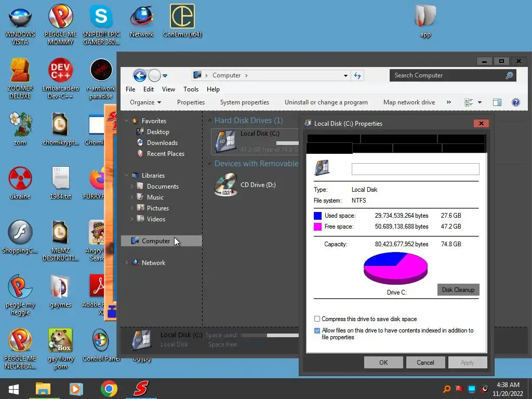Open the Help menu
Screen dimensions: 532x399
pyautogui.click(x=213, y=89)
